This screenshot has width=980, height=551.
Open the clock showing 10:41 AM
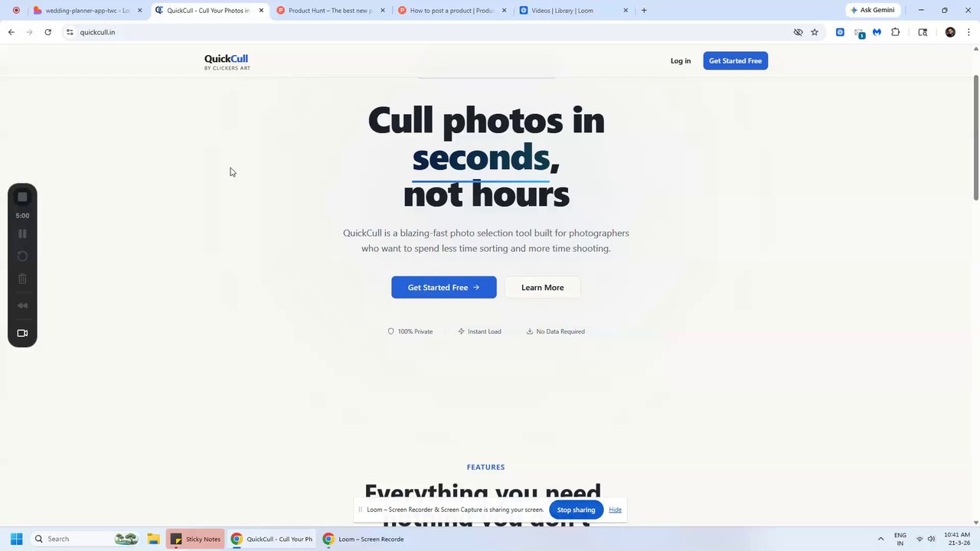pyautogui.click(x=957, y=539)
